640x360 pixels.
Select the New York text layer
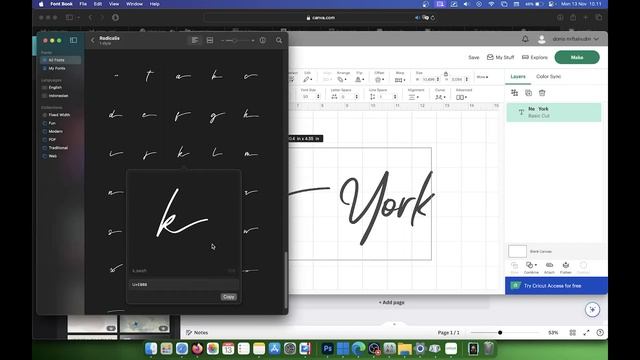tap(554, 112)
